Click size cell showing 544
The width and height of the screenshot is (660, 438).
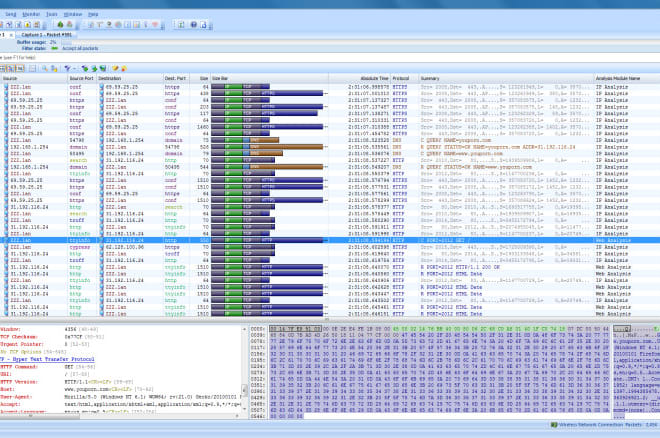(x=204, y=167)
